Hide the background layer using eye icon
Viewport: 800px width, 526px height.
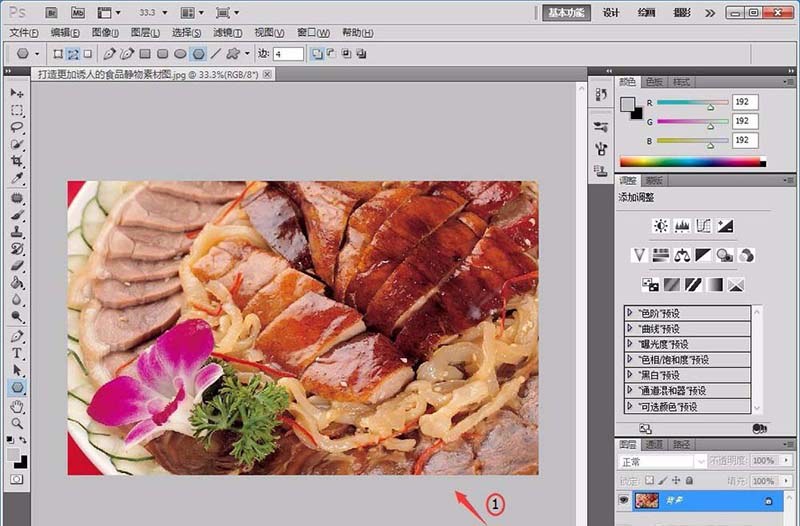[624, 498]
